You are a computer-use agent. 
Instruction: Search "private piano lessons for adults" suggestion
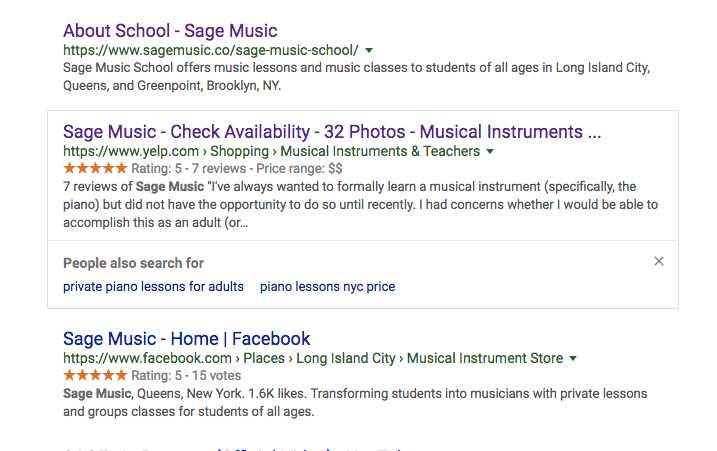pyautogui.click(x=153, y=287)
